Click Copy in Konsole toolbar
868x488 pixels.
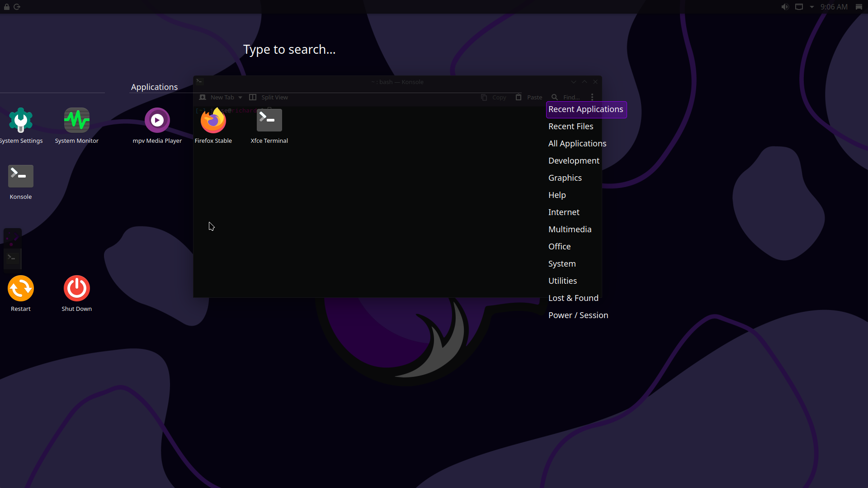pos(494,97)
